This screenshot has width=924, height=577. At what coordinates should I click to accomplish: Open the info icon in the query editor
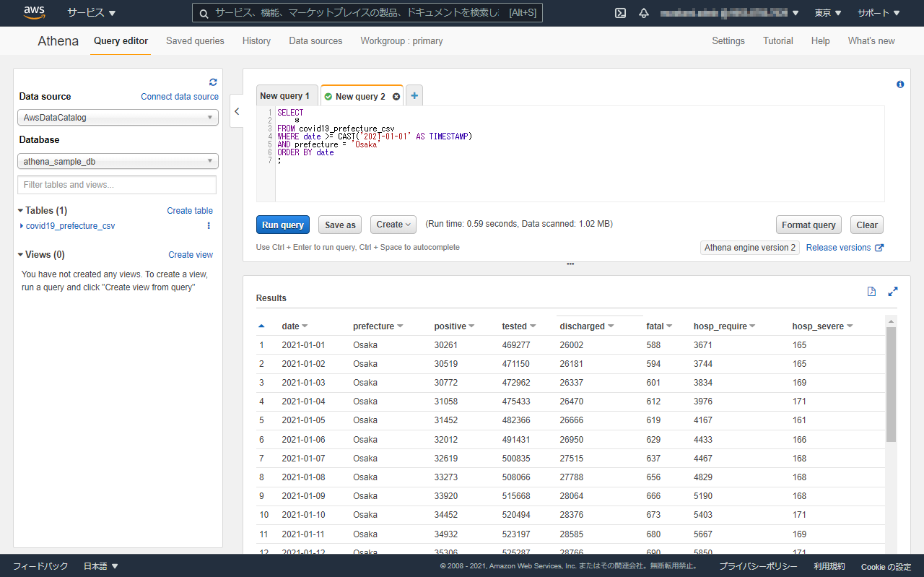coord(900,84)
